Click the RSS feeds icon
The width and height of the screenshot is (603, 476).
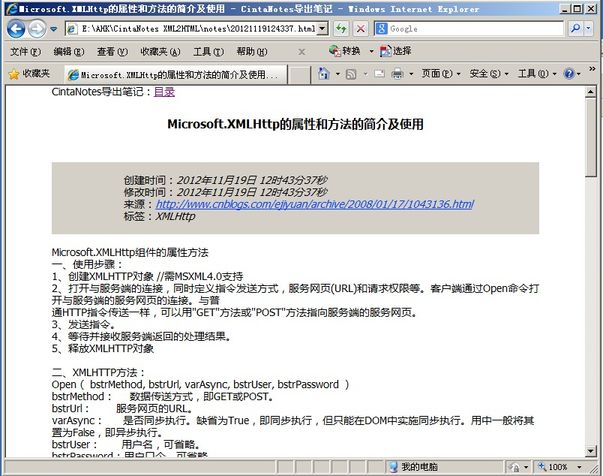pos(351,74)
